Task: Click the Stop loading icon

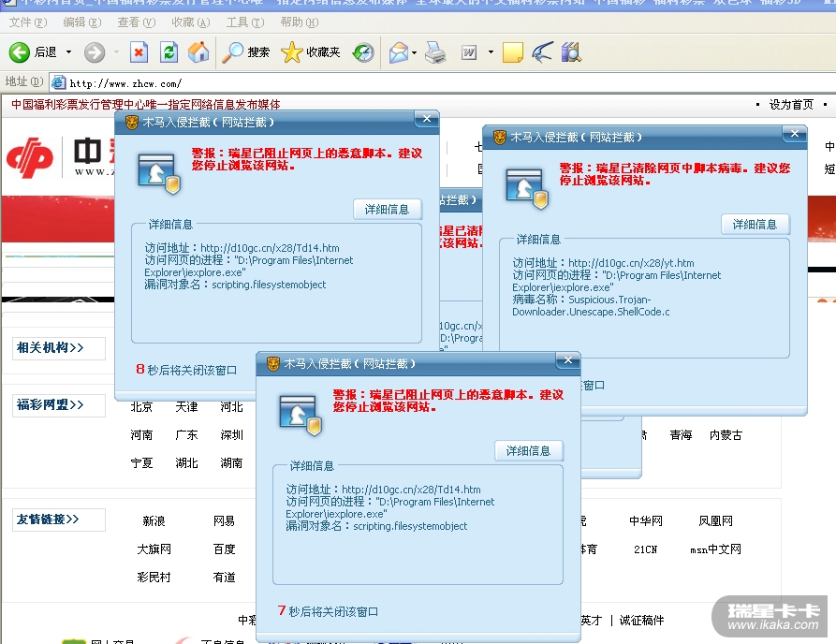Action: [139, 52]
